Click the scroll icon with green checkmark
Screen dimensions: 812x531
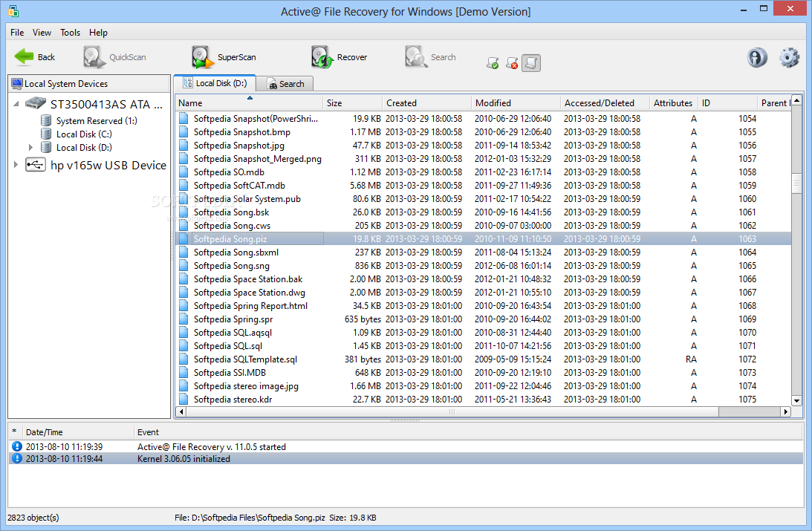493,63
